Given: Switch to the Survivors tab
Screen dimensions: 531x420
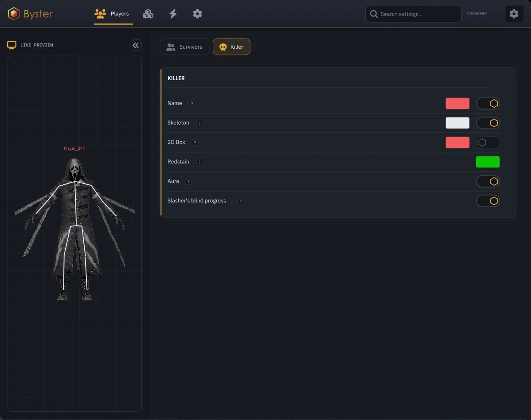Looking at the screenshot, I should coord(184,47).
